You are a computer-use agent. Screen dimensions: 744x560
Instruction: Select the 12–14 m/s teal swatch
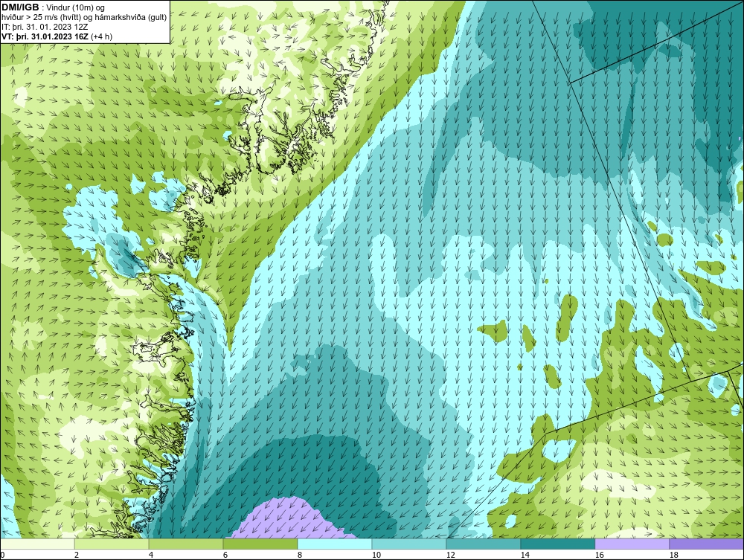click(x=484, y=544)
